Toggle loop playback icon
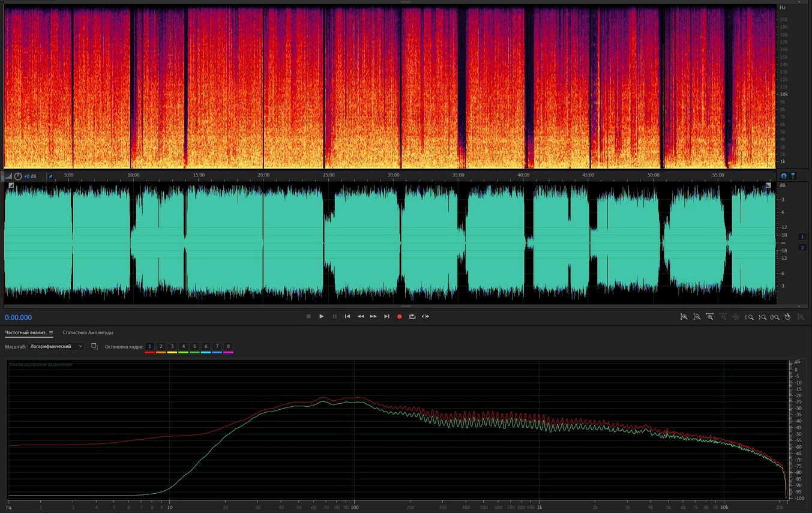Viewport: 812px width, 513px height. click(x=412, y=316)
